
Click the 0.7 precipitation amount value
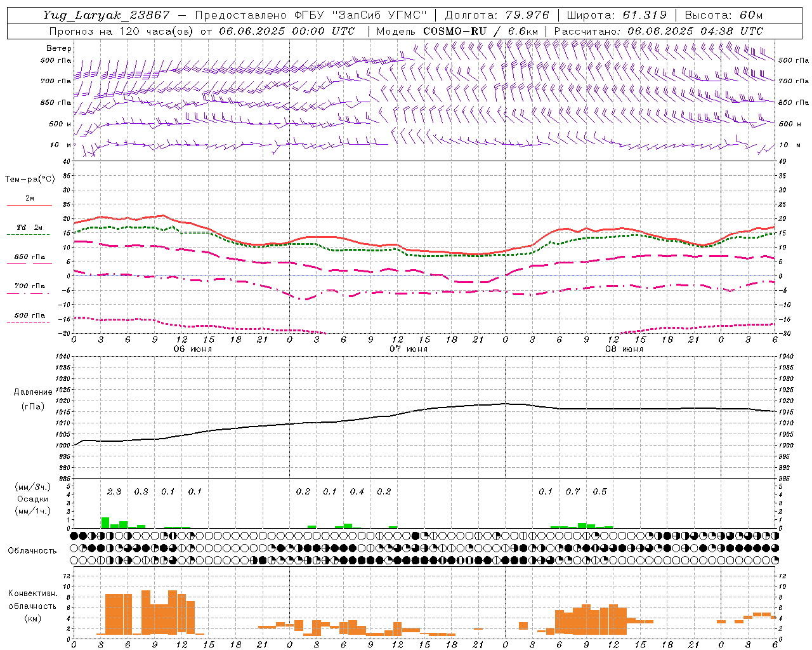(x=573, y=491)
